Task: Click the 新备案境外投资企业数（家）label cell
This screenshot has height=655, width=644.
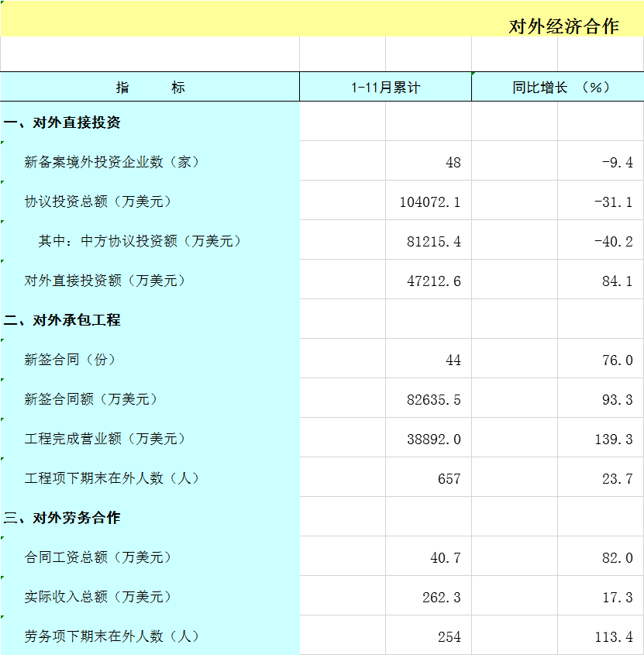Action: [112, 162]
